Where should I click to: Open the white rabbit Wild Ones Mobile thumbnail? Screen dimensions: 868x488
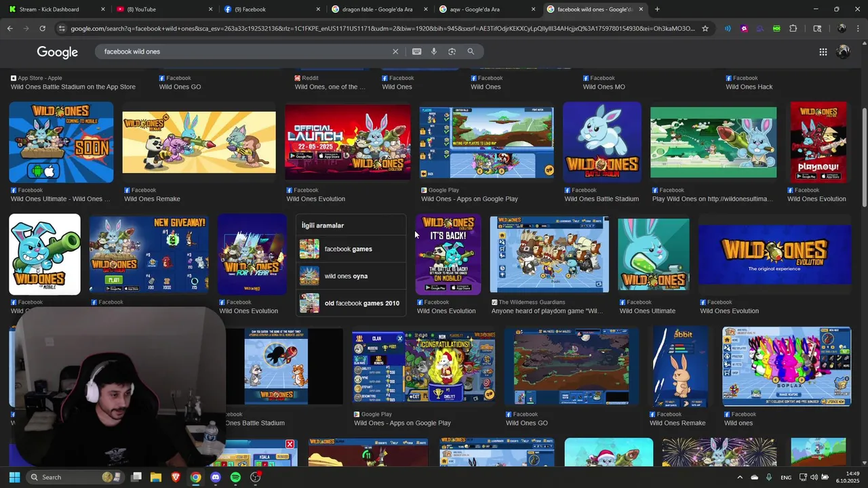(x=45, y=254)
